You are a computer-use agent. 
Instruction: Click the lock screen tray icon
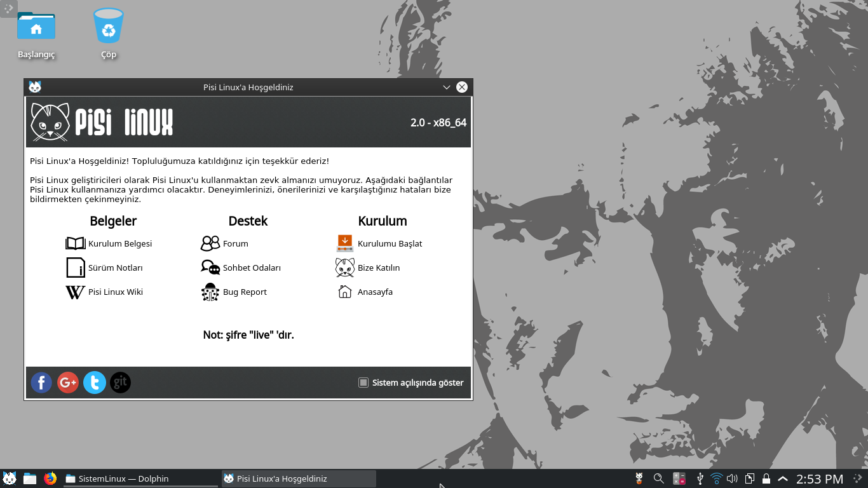[766, 478]
